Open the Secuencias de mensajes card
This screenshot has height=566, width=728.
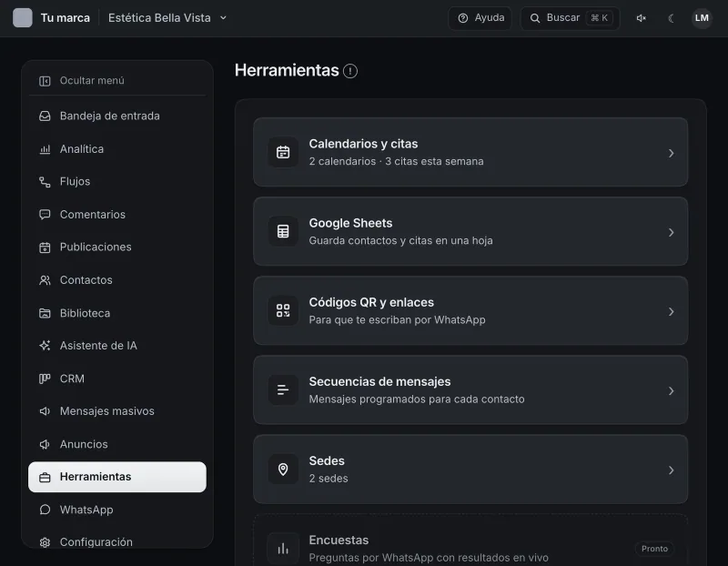(470, 390)
